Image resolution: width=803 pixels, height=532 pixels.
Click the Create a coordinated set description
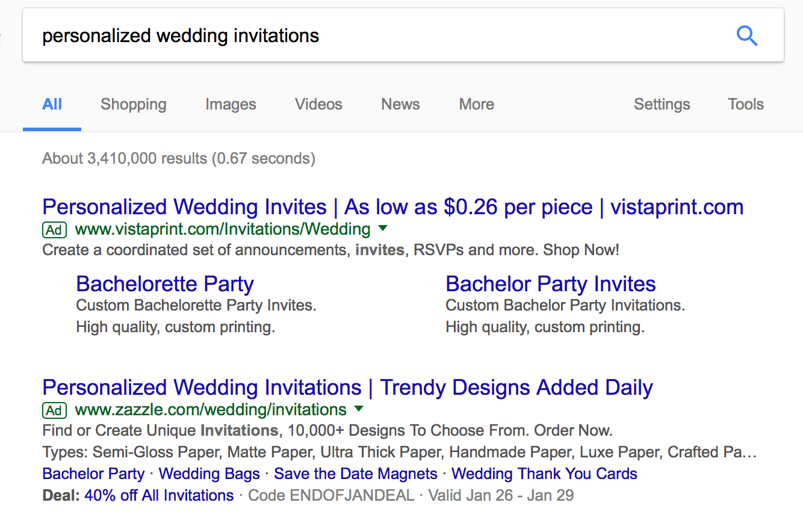coord(330,250)
